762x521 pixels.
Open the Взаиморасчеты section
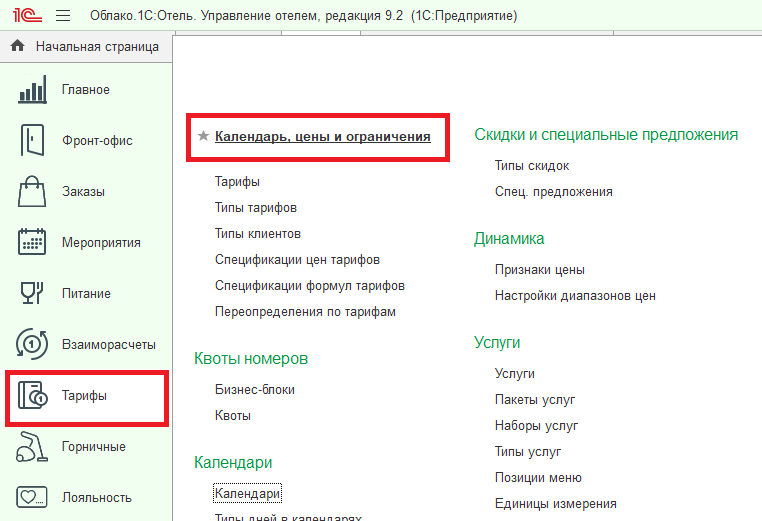point(109,345)
